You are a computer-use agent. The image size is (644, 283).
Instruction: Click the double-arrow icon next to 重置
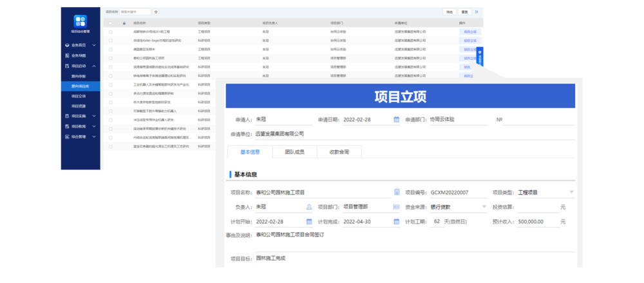click(477, 12)
